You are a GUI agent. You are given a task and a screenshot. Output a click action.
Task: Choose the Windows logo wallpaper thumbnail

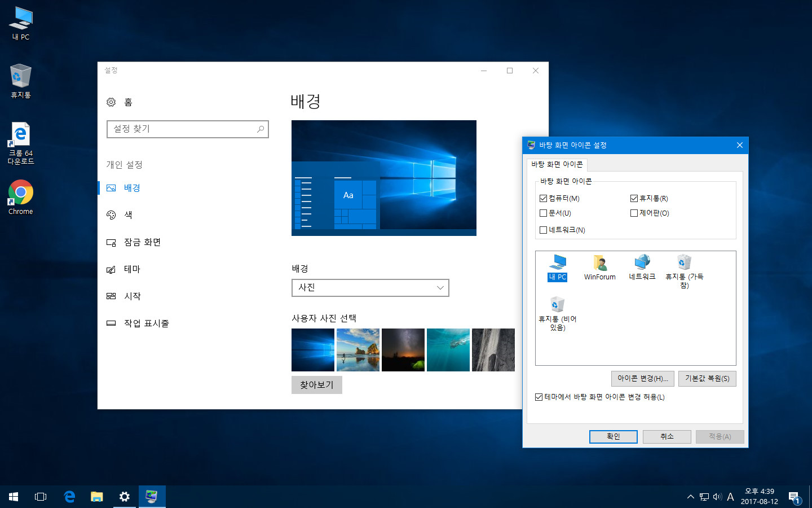313,350
